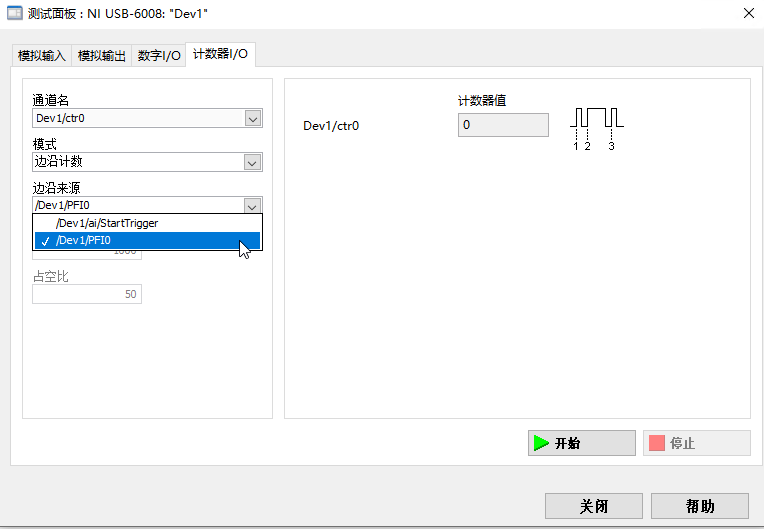Go to the 数字I/O tab
This screenshot has height=529, width=764.
(159, 56)
